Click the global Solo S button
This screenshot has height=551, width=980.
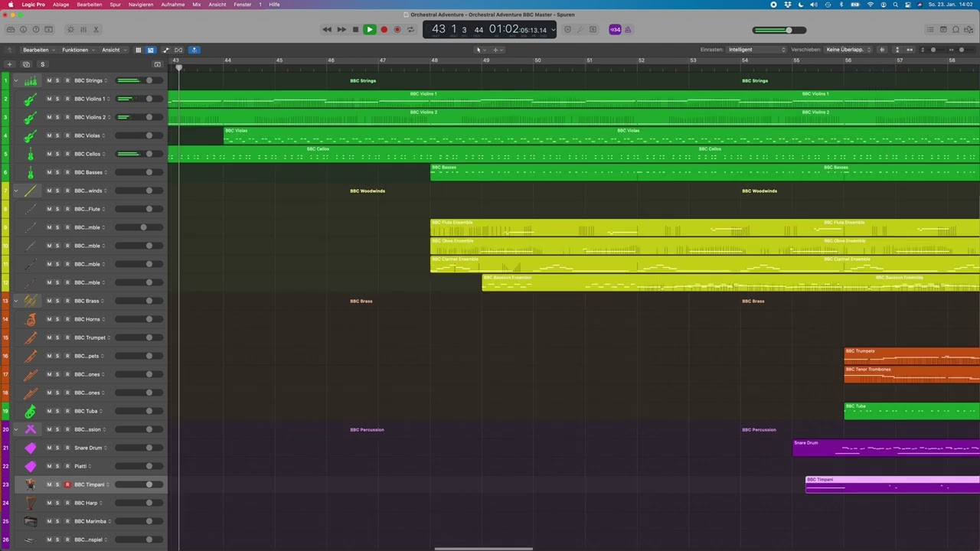tap(43, 64)
